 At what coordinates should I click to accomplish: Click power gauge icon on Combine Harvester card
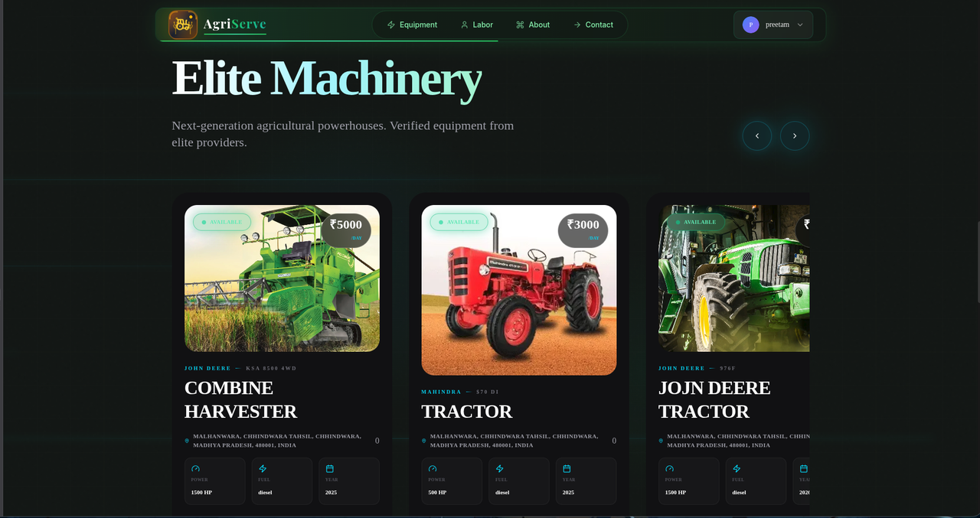(x=195, y=468)
